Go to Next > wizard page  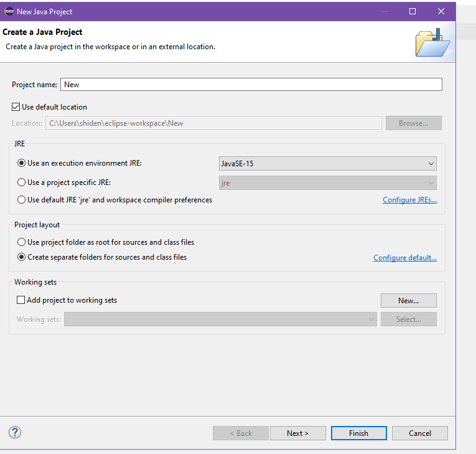pyautogui.click(x=298, y=433)
